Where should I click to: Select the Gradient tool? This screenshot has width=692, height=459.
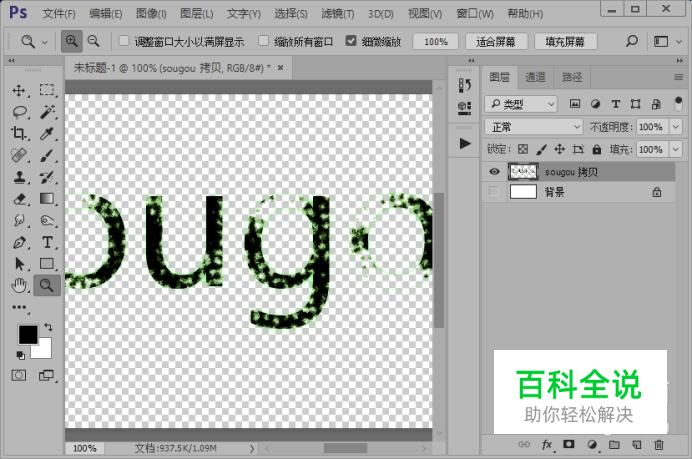pos(47,199)
